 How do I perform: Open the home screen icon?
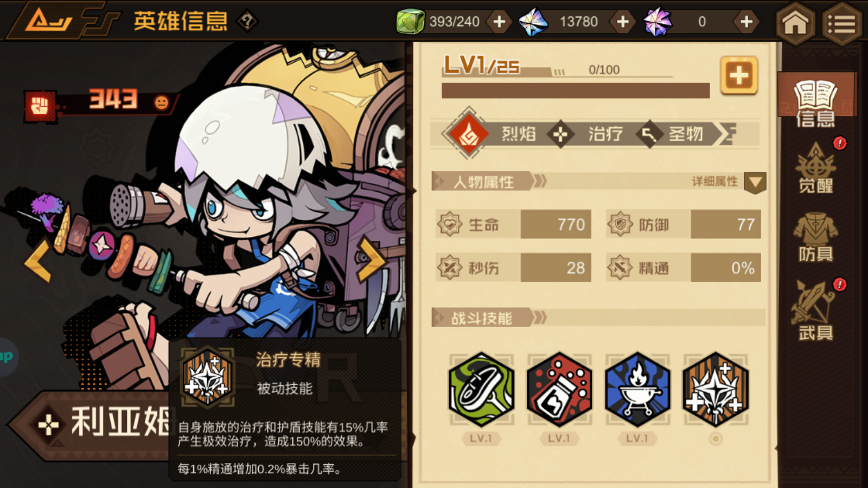(795, 23)
